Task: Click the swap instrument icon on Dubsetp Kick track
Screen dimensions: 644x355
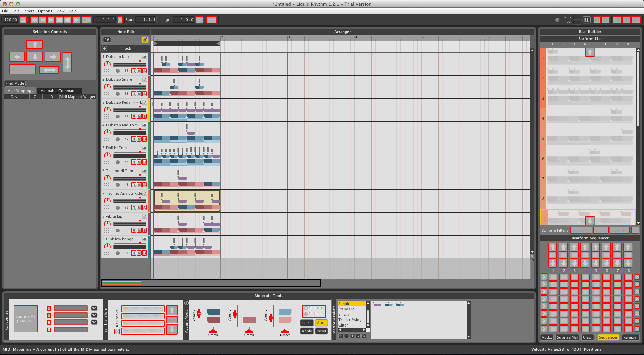Action: (x=145, y=57)
